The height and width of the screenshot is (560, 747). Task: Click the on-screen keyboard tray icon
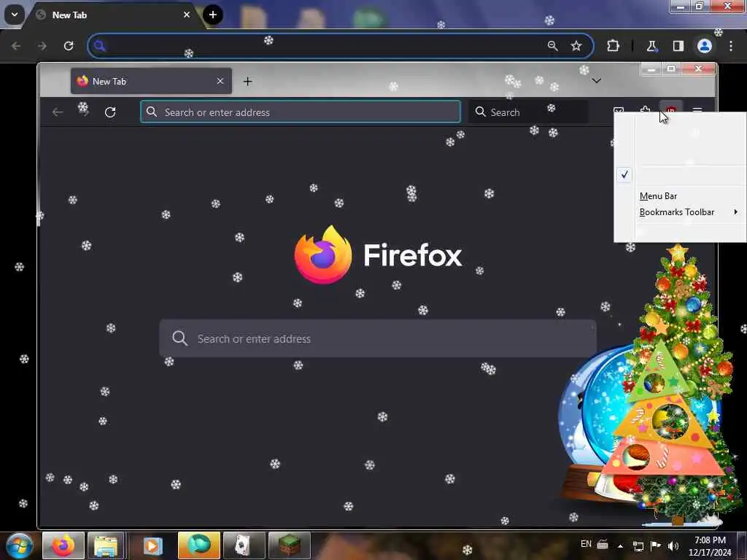tap(602, 544)
